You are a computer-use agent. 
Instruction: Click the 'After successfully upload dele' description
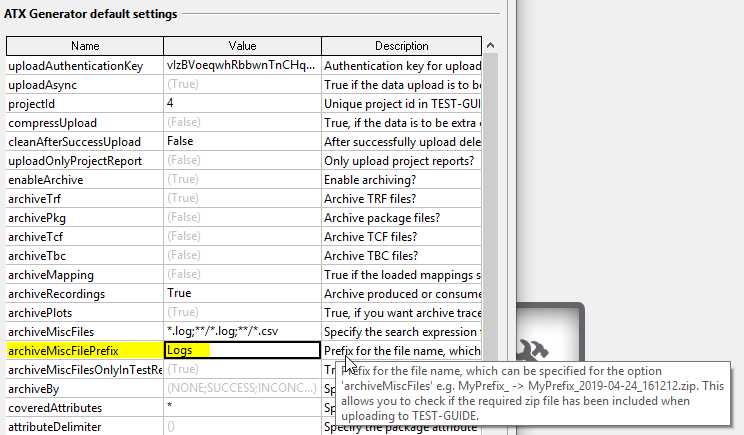(401, 141)
